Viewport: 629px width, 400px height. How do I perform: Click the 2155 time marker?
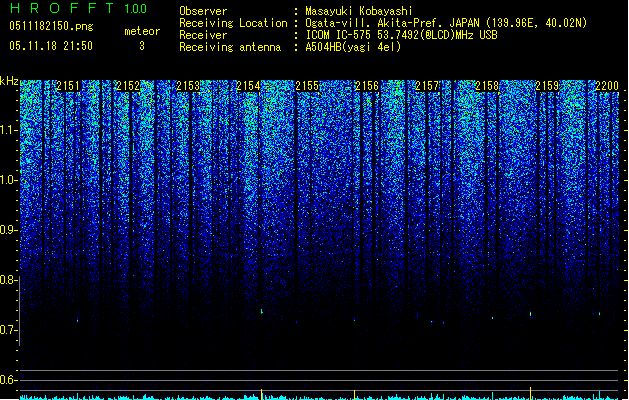(x=307, y=86)
